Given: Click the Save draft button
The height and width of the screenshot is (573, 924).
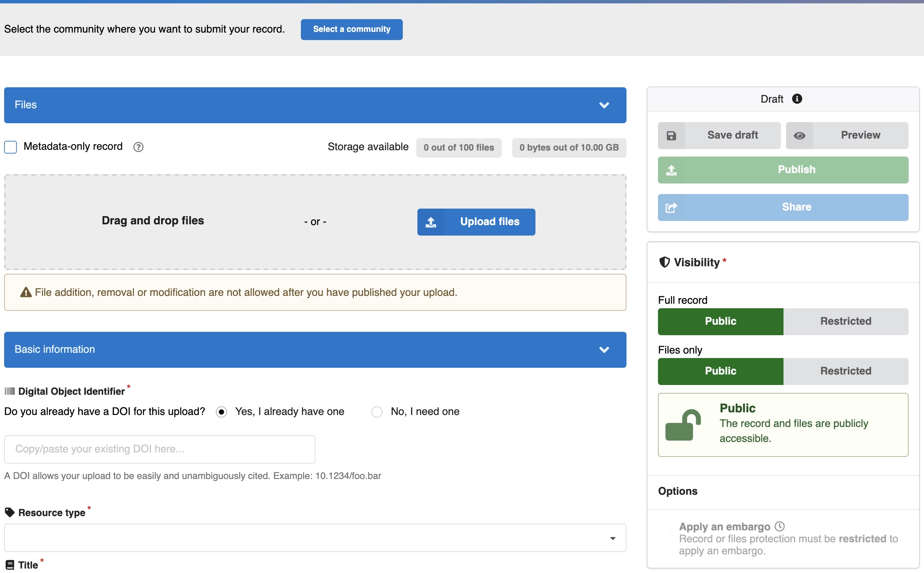Looking at the screenshot, I should click(x=719, y=136).
